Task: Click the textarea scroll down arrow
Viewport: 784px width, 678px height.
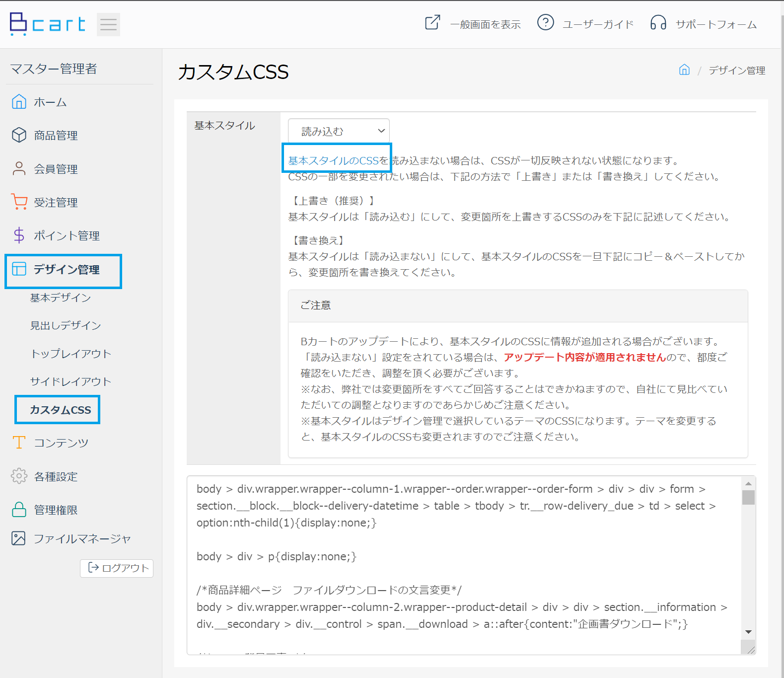Action: pos(748,632)
